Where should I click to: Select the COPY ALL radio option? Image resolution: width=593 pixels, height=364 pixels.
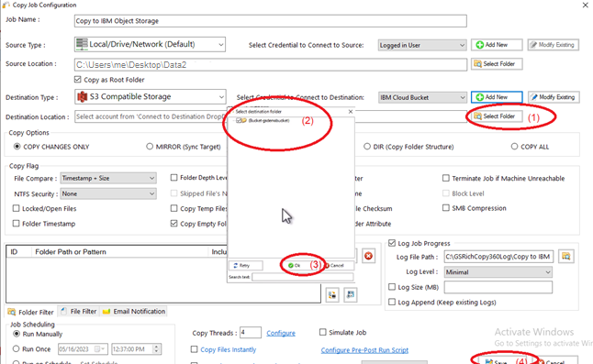[x=514, y=147]
